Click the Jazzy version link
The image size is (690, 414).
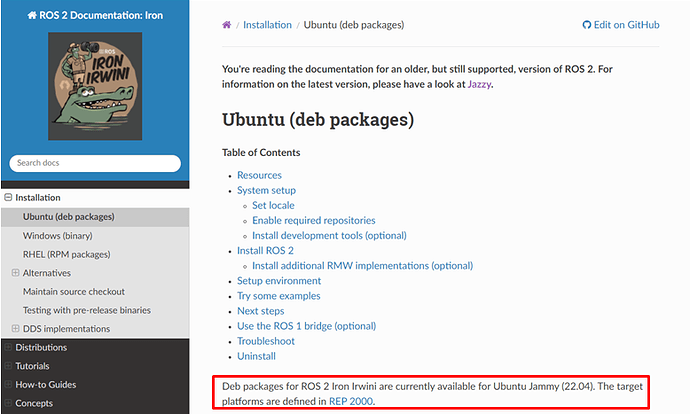coord(479,84)
